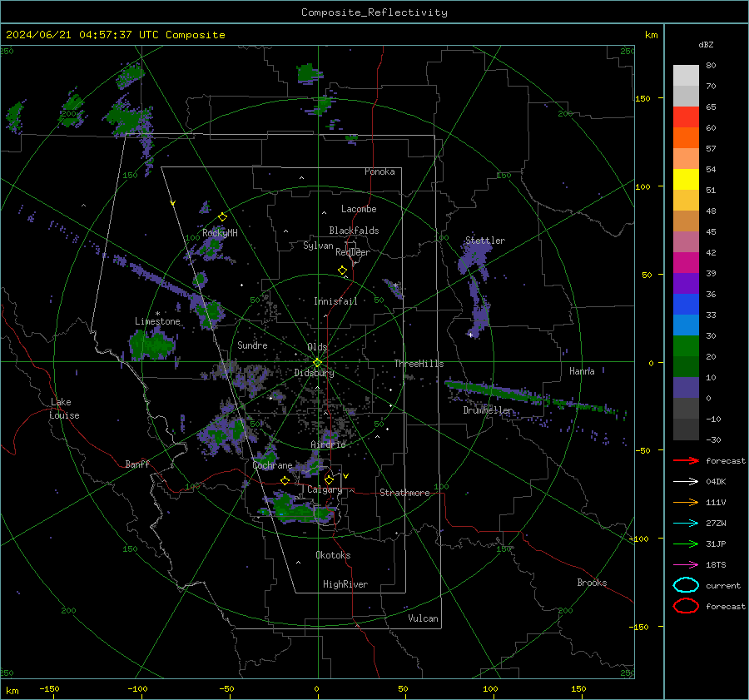Click the Calgary city label

(x=325, y=489)
